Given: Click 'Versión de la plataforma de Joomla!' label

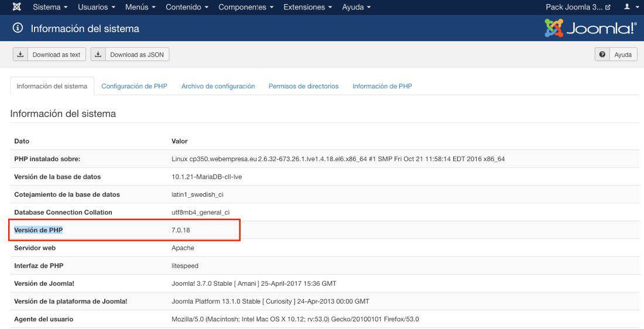Looking at the screenshot, I should coord(71,301).
